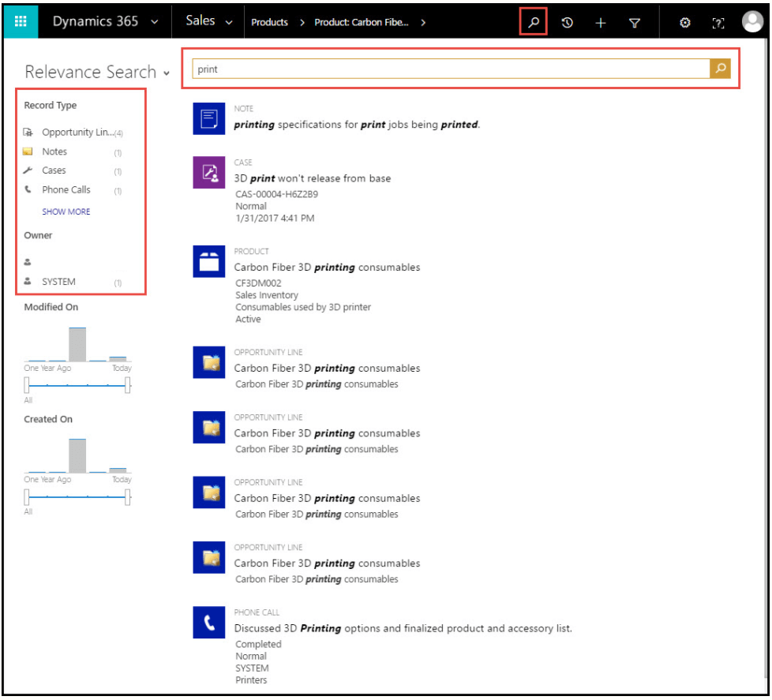The width and height of the screenshot is (772, 700).
Task: Open advanced find funnel icon
Action: click(x=635, y=23)
